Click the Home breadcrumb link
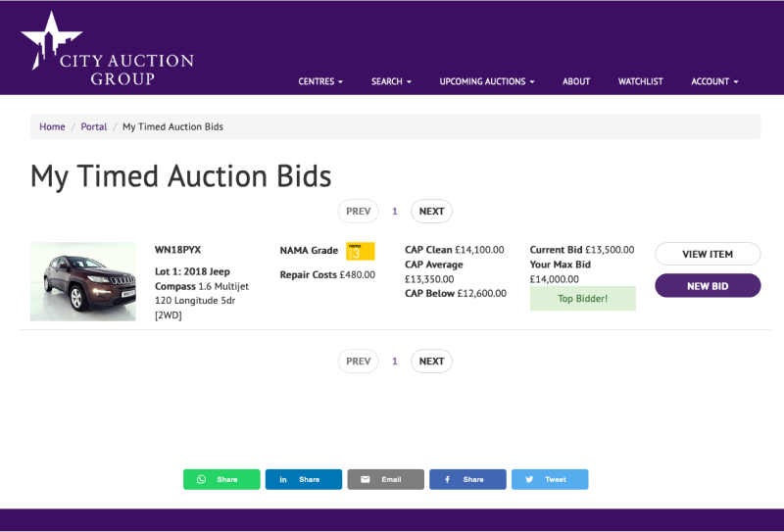The height and width of the screenshot is (532, 784). point(52,126)
